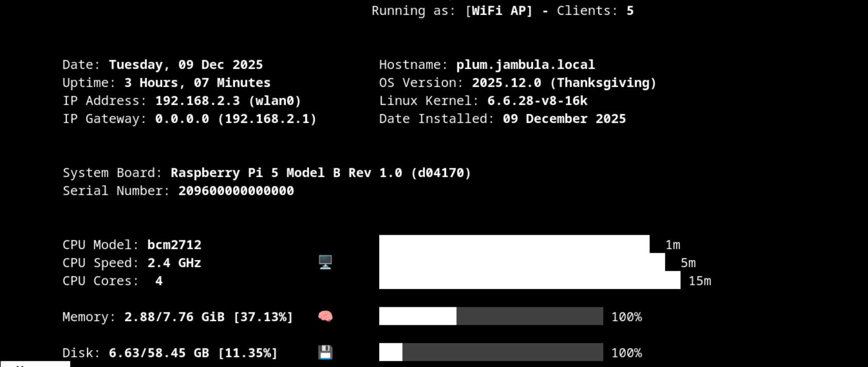
Task: Click the brain icon next to Memory
Action: 325,316
